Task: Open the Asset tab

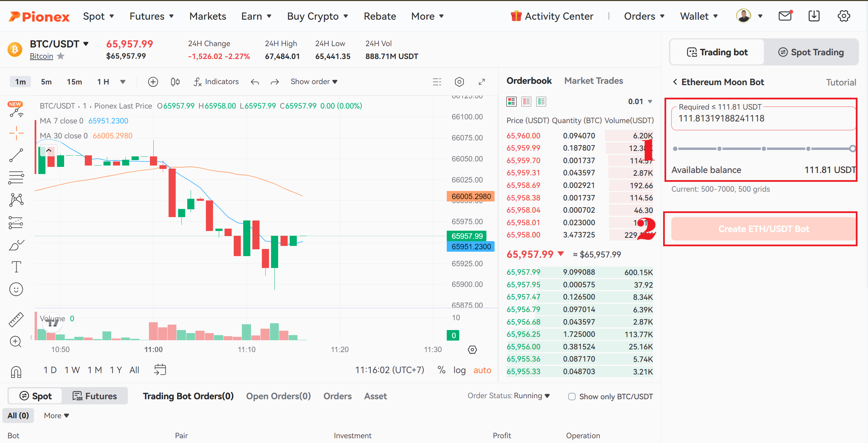Action: point(375,396)
